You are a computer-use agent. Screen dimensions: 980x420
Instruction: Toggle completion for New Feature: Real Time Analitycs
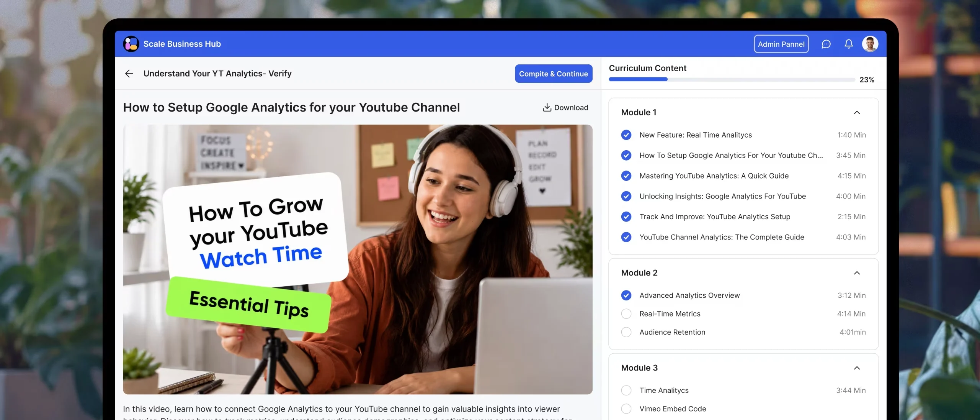click(626, 135)
